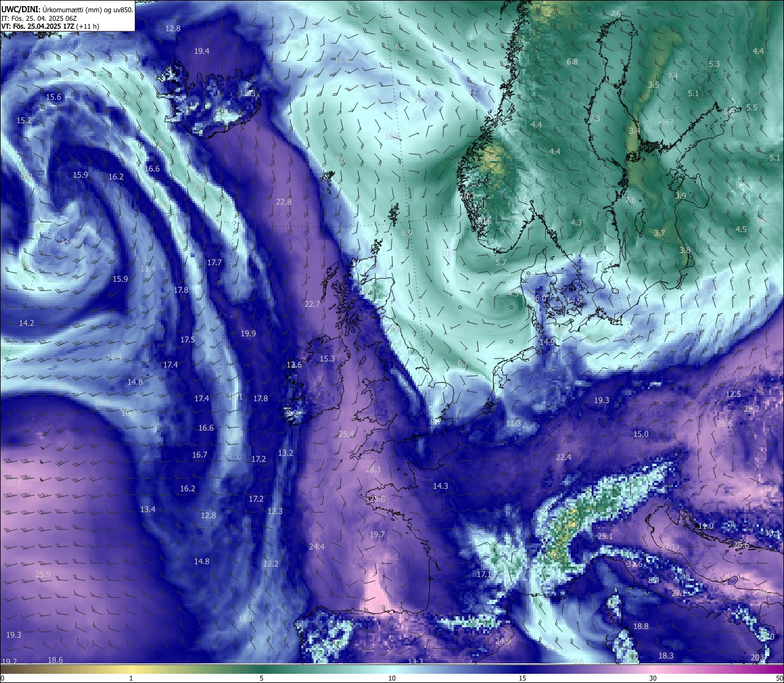
Task: Click the 16.7 value on the map
Action: 200,455
